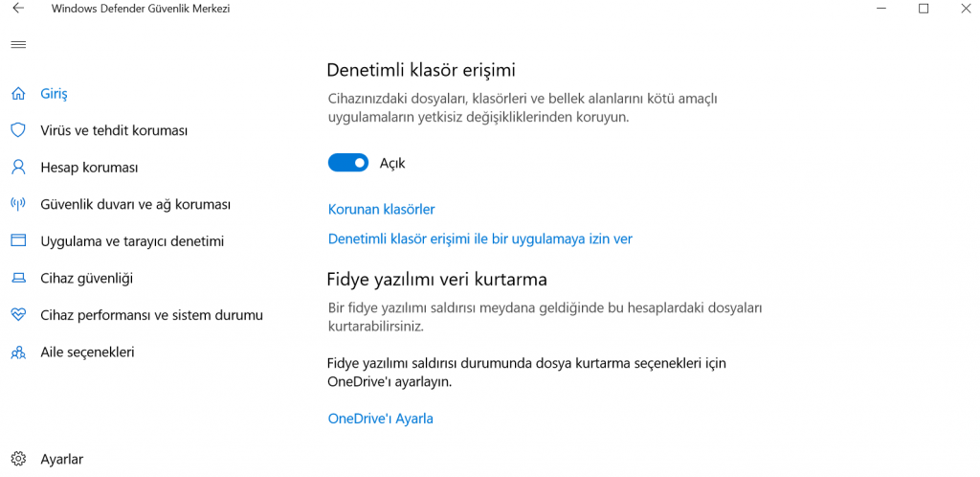Go to Aile seçenekleri page

pos(87,352)
